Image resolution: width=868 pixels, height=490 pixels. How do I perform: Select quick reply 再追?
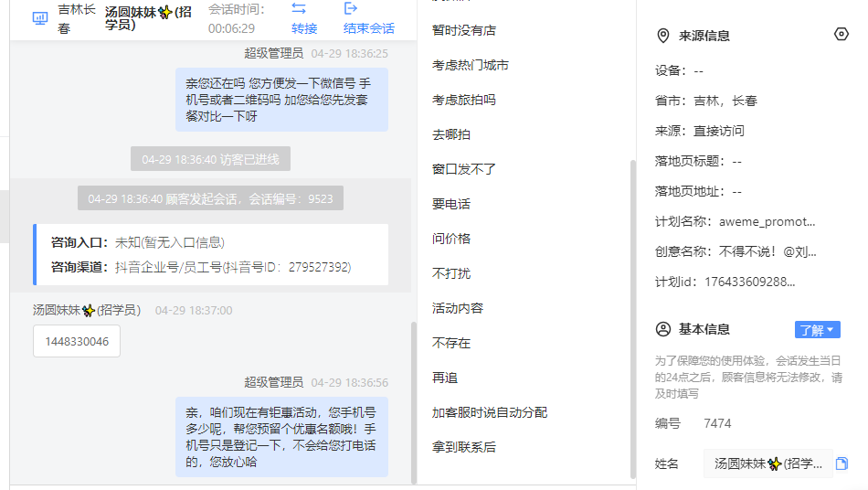click(445, 378)
